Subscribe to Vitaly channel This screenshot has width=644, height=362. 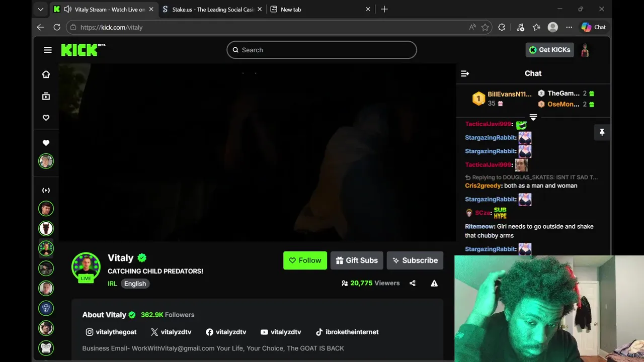(x=415, y=260)
